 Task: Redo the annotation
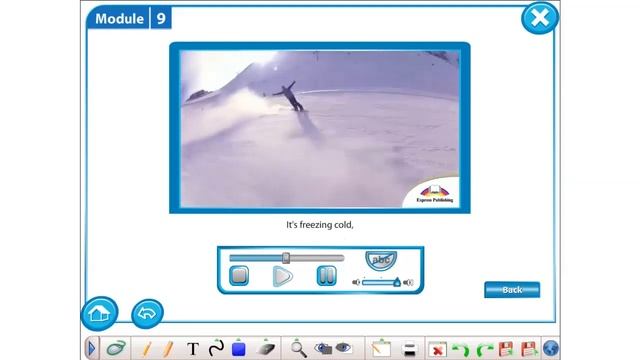(484, 350)
